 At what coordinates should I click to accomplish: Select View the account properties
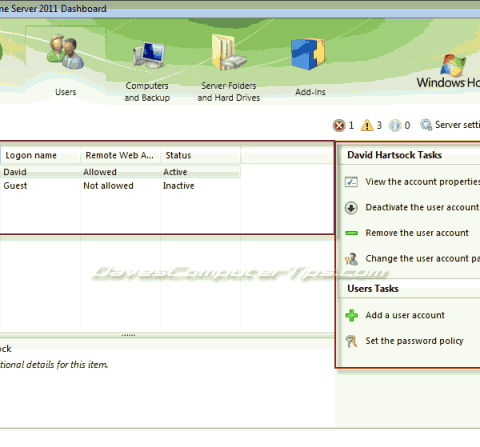pos(423,182)
